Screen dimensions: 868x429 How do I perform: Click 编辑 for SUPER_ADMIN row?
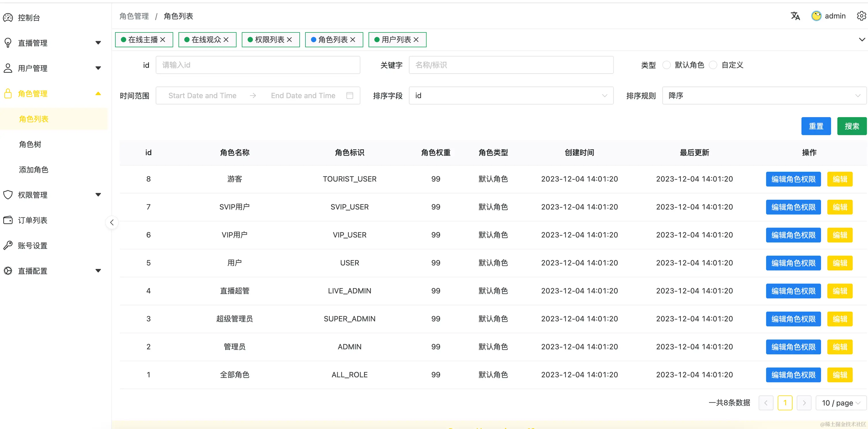point(840,319)
